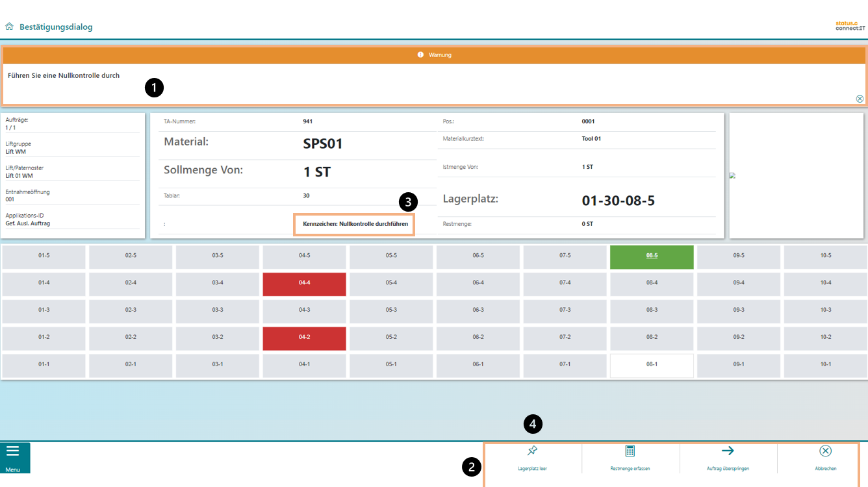Click storage cell 10-1
868x487 pixels.
coord(825,365)
